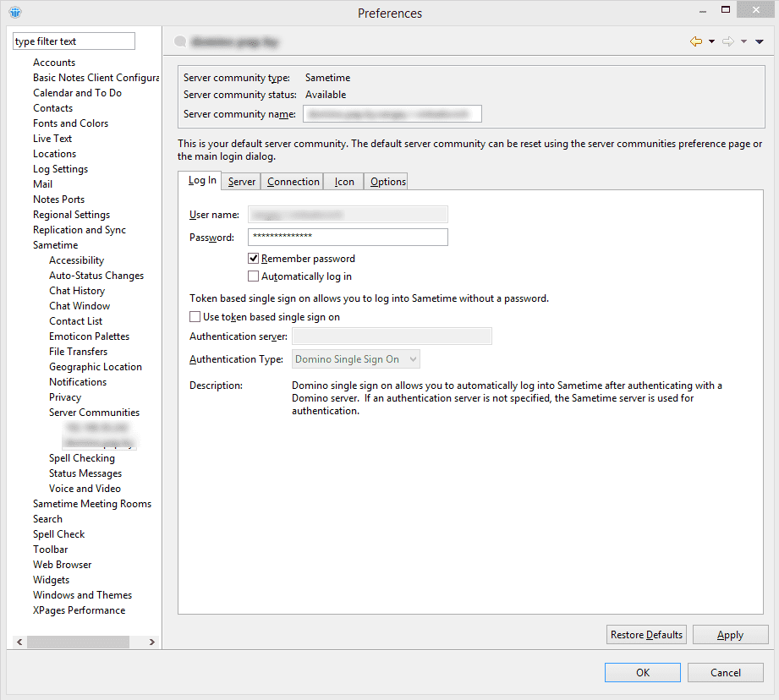This screenshot has width=779, height=700.
Task: Select Mail preferences
Action: [42, 184]
